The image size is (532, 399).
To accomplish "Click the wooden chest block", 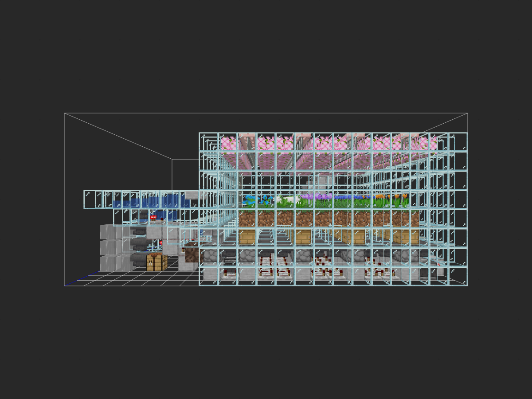I will 157,262.
